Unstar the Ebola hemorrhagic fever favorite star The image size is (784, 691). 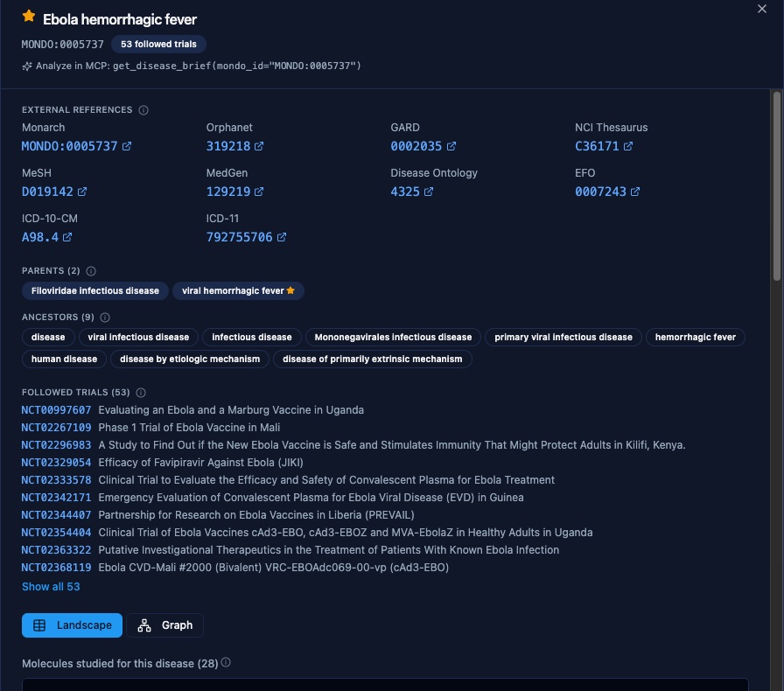point(29,17)
